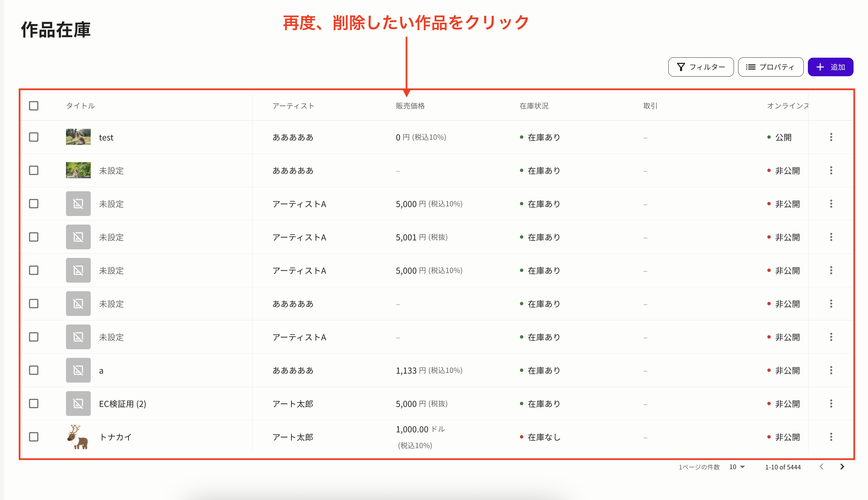Open the three-dot menu for test row
The height and width of the screenshot is (500, 868).
pyautogui.click(x=831, y=137)
